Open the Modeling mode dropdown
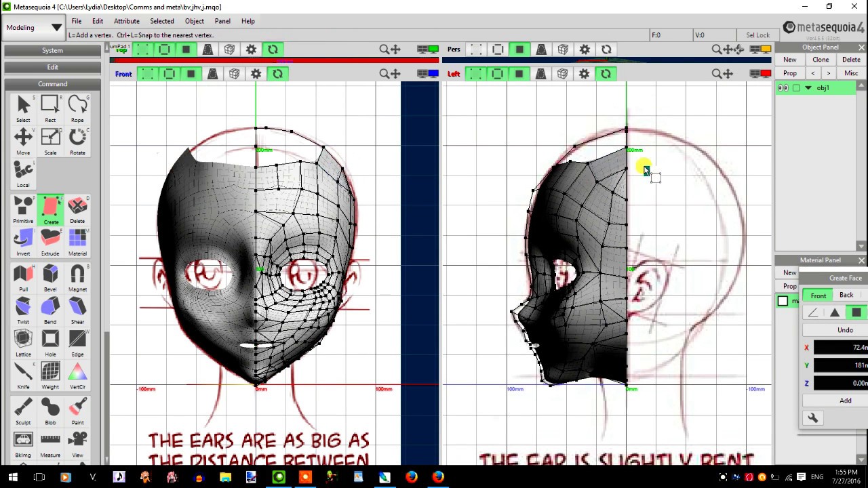The height and width of the screenshot is (488, 868). [x=34, y=28]
